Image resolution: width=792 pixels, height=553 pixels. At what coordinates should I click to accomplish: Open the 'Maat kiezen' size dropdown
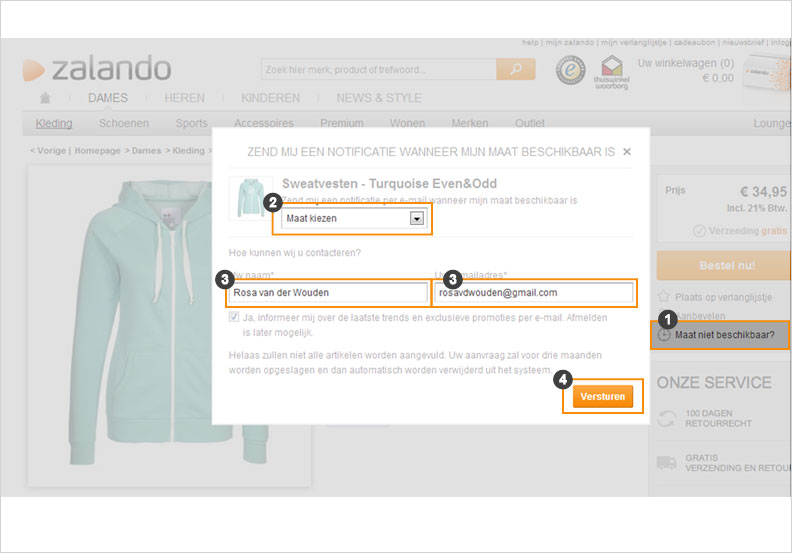click(353, 219)
